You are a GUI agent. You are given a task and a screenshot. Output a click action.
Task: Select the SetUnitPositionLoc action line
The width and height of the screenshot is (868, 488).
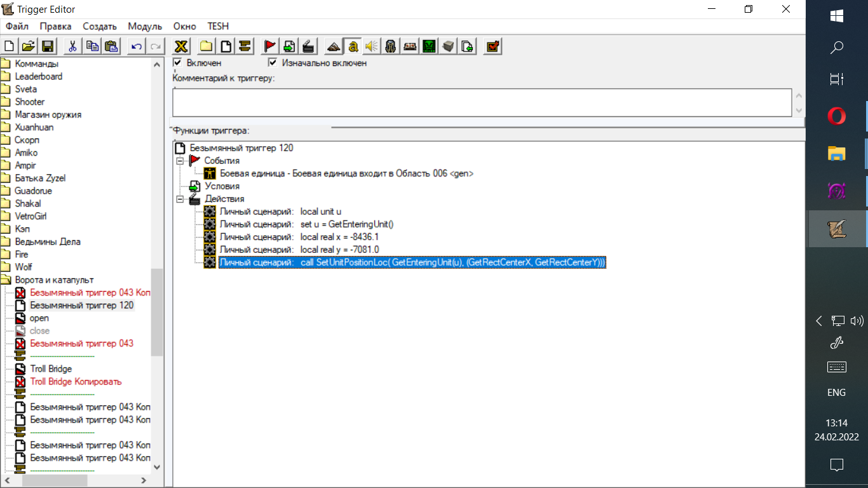[412, 262]
